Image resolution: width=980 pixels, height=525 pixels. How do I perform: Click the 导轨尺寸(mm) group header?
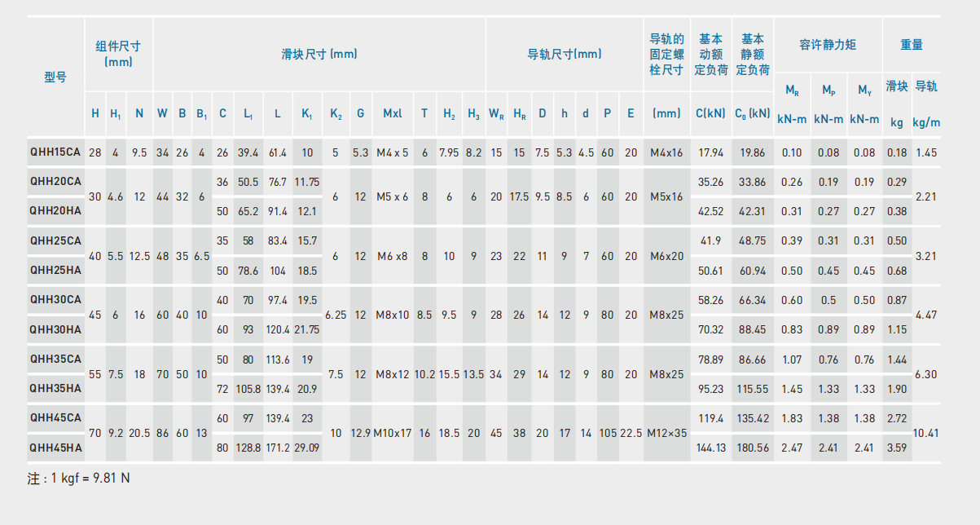click(565, 55)
